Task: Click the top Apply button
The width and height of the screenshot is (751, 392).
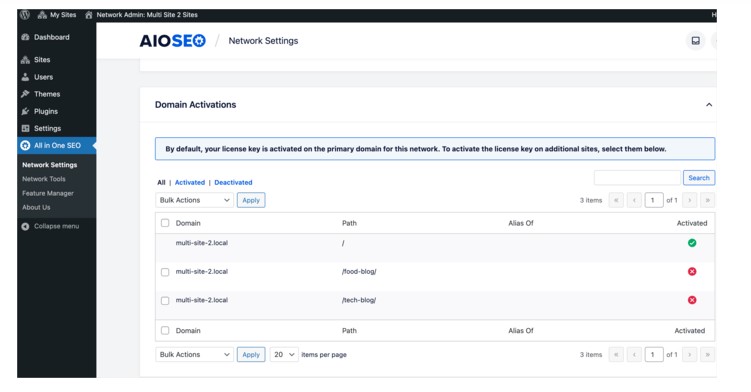Action: point(251,200)
